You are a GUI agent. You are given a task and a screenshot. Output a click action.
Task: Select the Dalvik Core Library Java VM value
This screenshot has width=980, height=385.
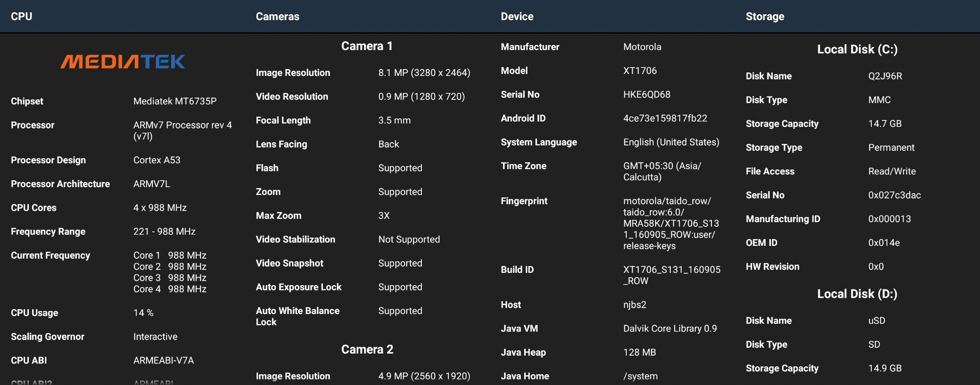pos(670,328)
